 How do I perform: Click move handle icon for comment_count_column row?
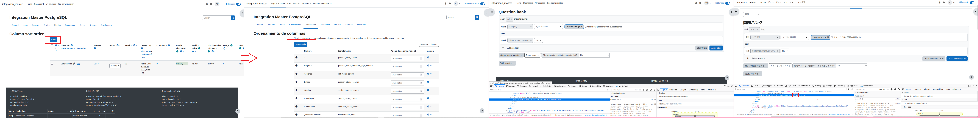(296, 107)
